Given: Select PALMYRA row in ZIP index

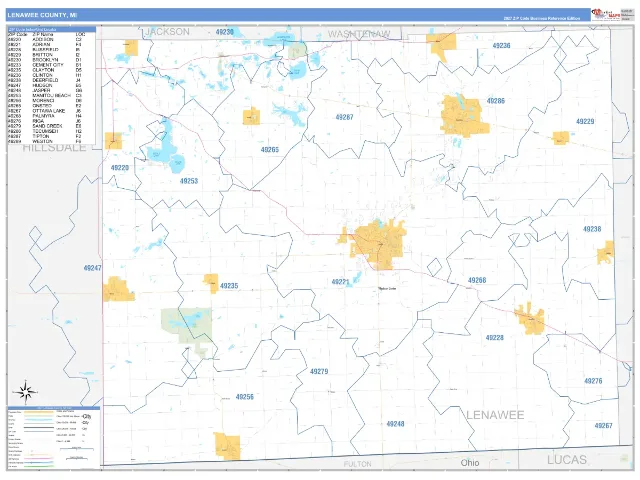Looking at the screenshot, I should click(x=45, y=116).
